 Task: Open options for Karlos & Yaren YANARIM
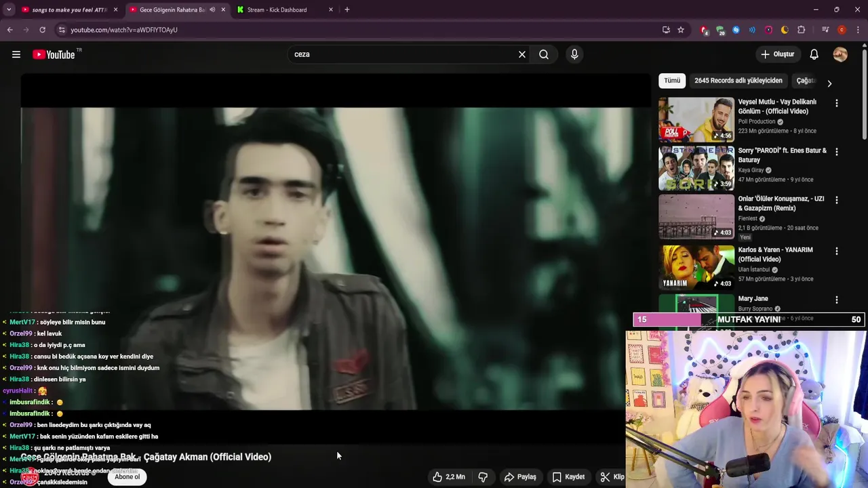click(x=836, y=251)
